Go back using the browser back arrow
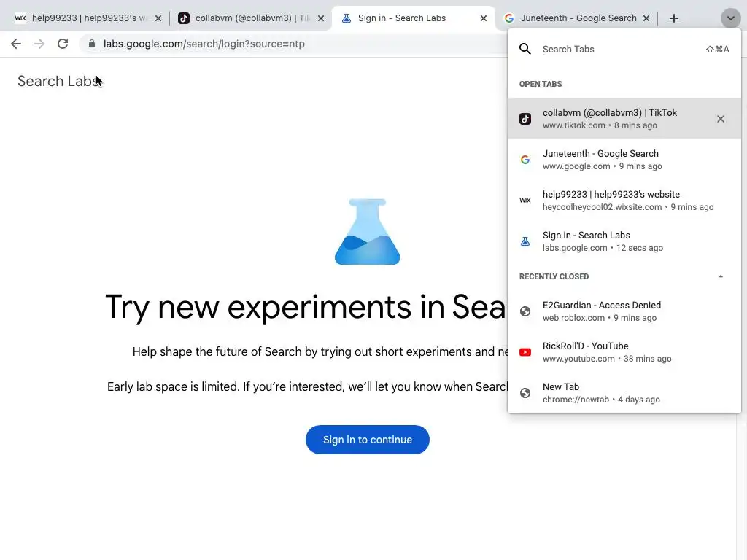Image resolution: width=747 pixels, height=560 pixels. [x=16, y=44]
